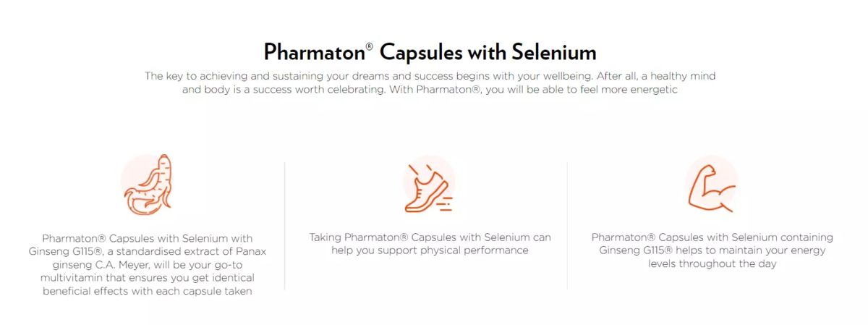Click the registered trademark symbol in the heading
This screenshot has height=325, width=868.
pos(369,46)
